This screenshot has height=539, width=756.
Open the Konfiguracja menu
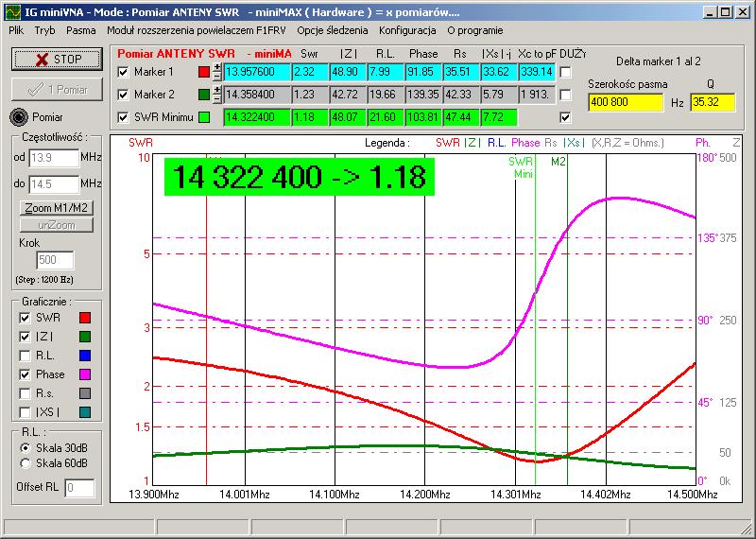click(x=404, y=30)
